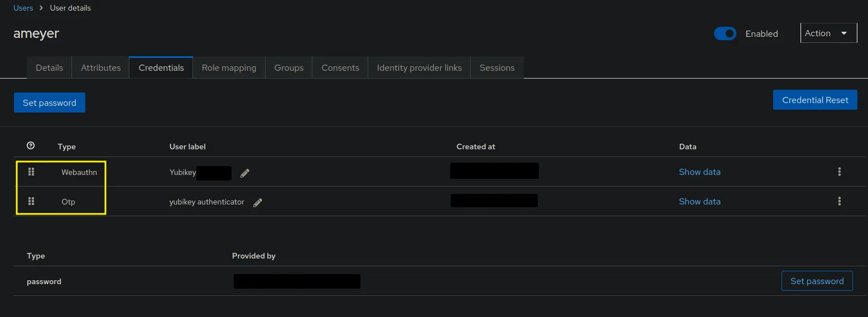Edit the yubikey authenticator label pencil icon
The width and height of the screenshot is (868, 317).
[257, 203]
